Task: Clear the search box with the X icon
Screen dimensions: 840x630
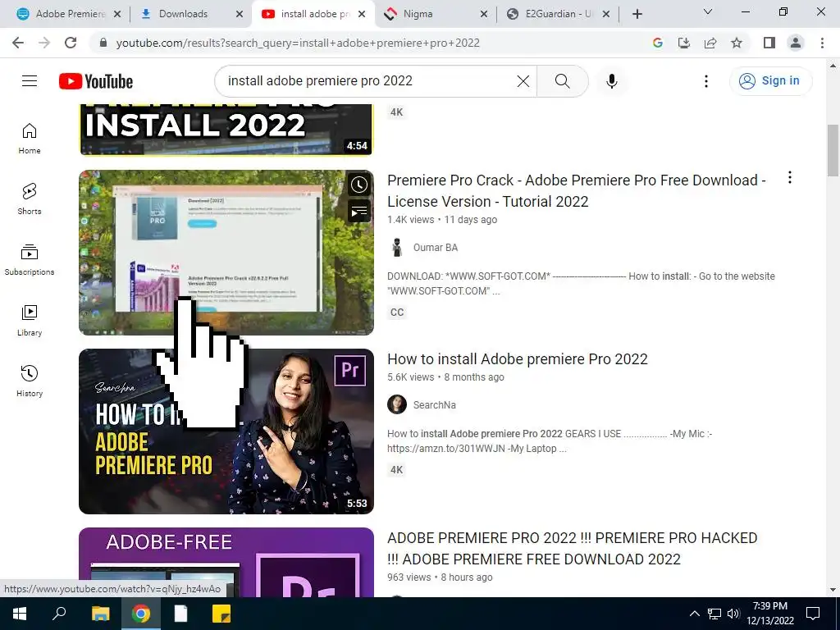Action: [523, 81]
